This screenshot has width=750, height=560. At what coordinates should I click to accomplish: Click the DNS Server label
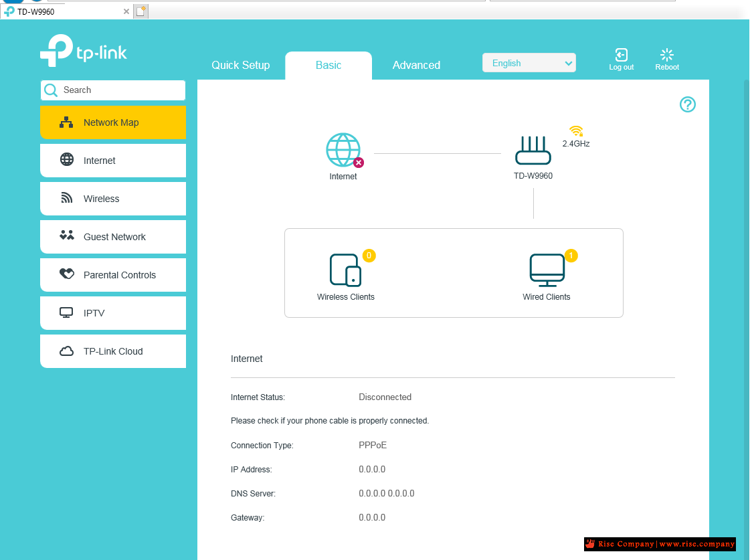pos(253,494)
